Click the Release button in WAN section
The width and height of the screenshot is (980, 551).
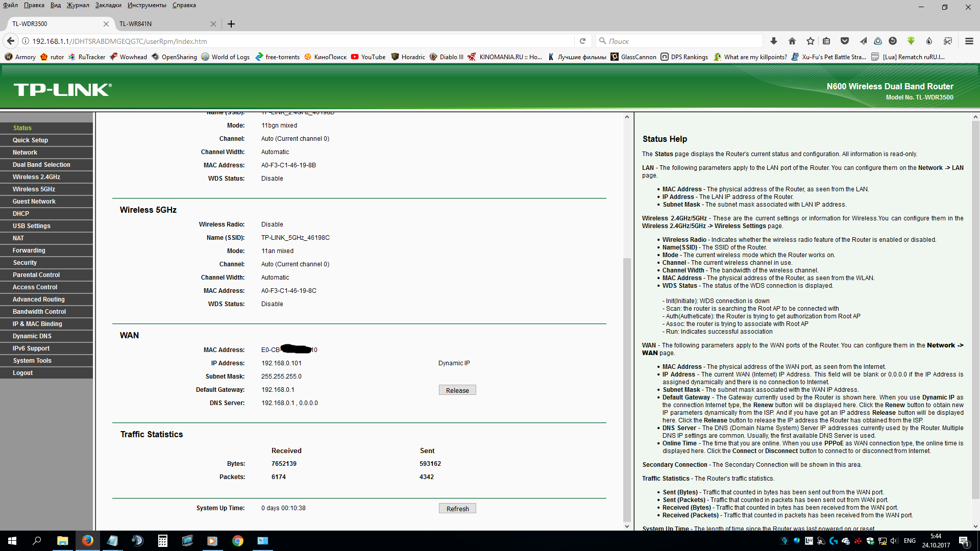[x=457, y=390]
